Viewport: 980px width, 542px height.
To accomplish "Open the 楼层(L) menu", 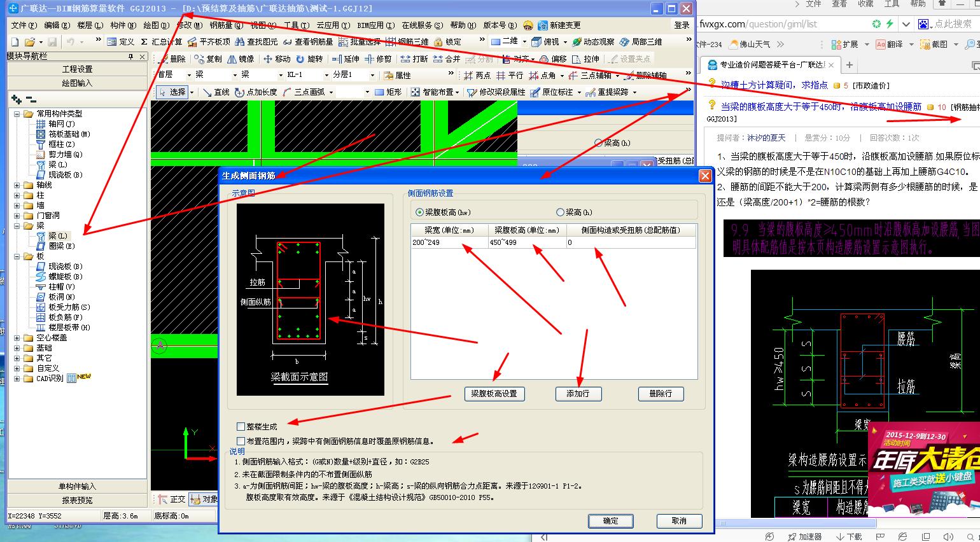I will coord(90,25).
